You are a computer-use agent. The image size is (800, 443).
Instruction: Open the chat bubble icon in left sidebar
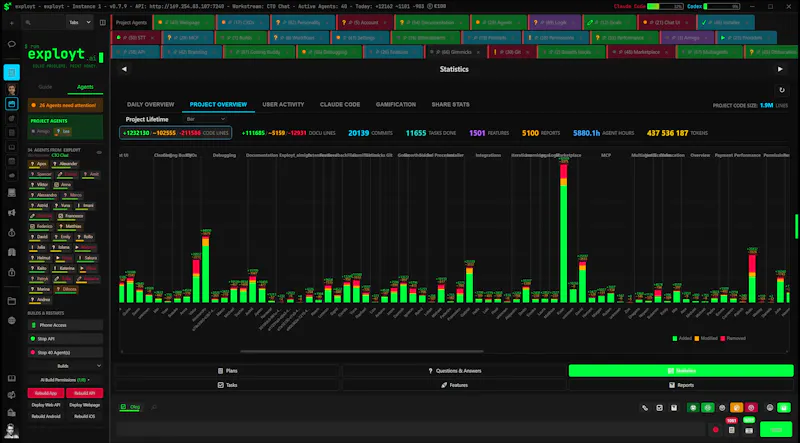coord(12,44)
